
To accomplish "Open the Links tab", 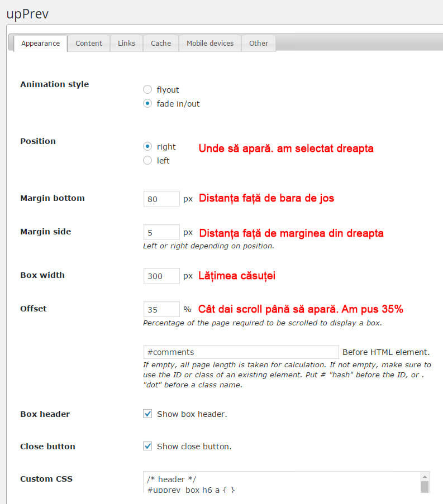I will pos(126,43).
